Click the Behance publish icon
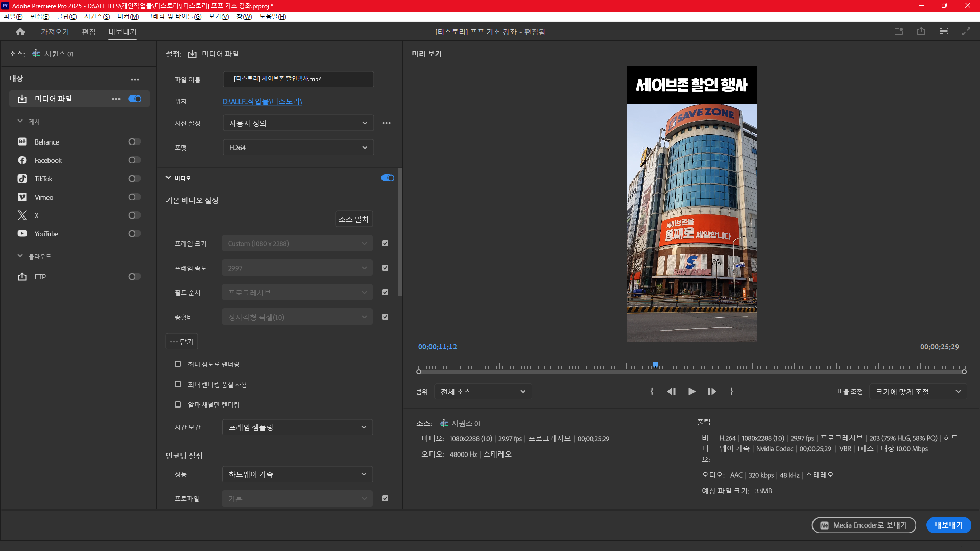This screenshot has width=980, height=551. [22, 142]
